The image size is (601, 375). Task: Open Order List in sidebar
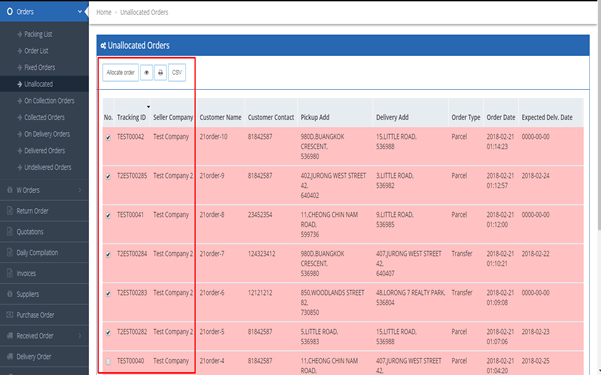[x=36, y=51]
